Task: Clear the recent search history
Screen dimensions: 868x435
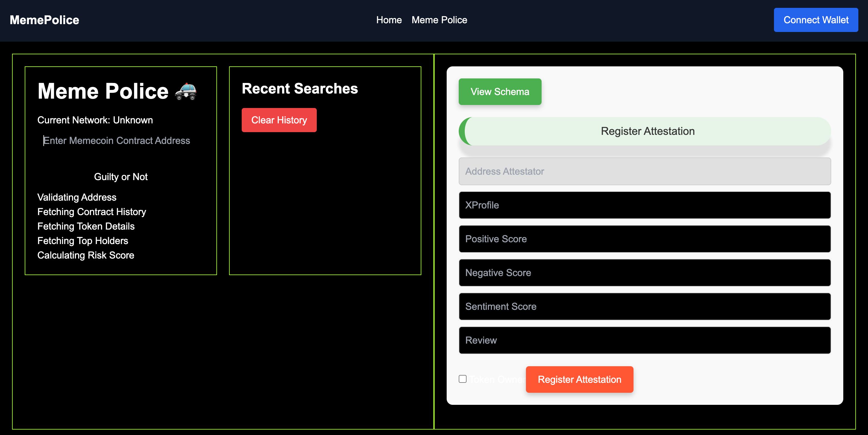Action: click(279, 120)
